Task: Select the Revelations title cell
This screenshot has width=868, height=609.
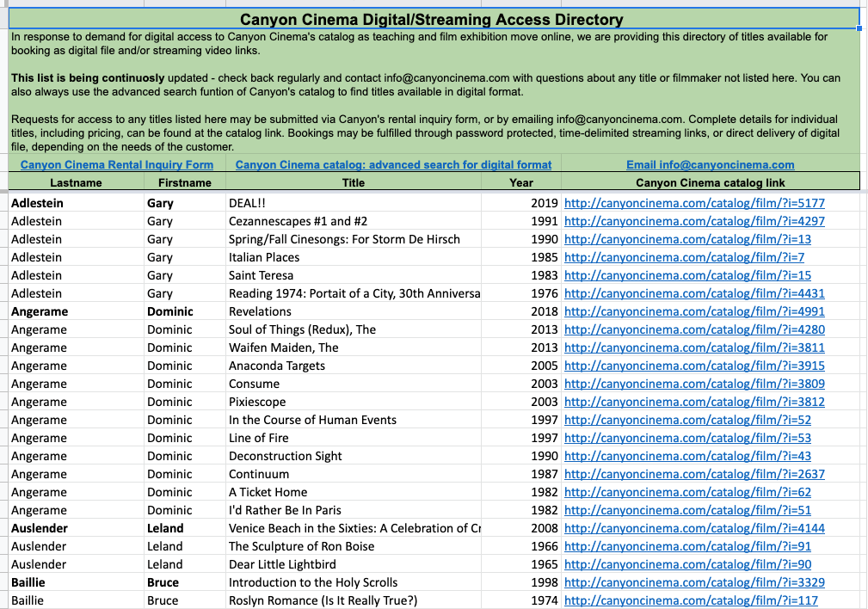Action: coord(354,311)
